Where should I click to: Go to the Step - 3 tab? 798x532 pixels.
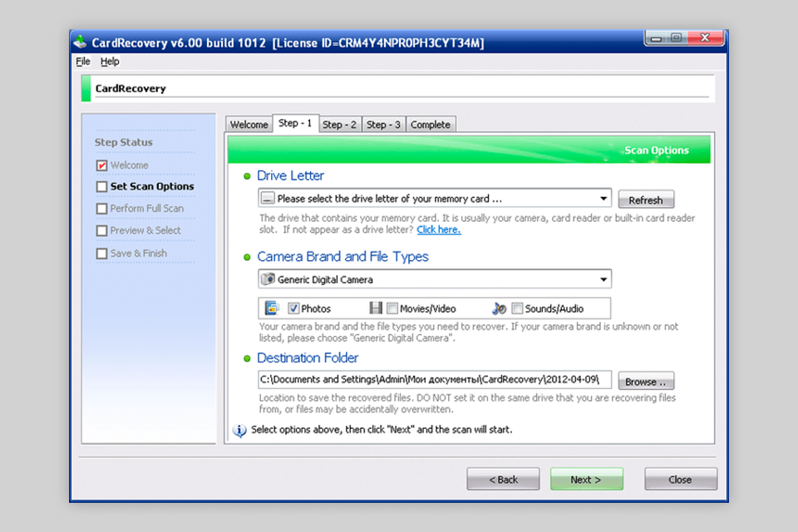click(383, 125)
